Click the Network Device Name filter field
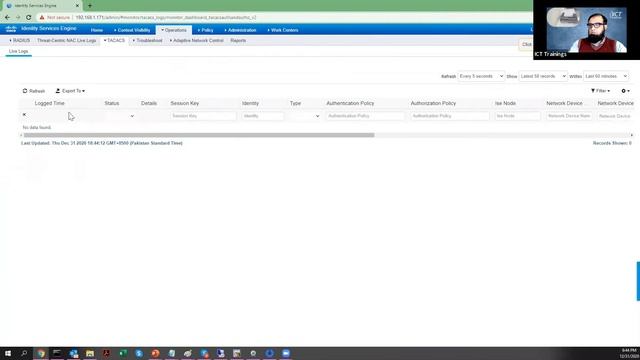 pyautogui.click(x=569, y=116)
